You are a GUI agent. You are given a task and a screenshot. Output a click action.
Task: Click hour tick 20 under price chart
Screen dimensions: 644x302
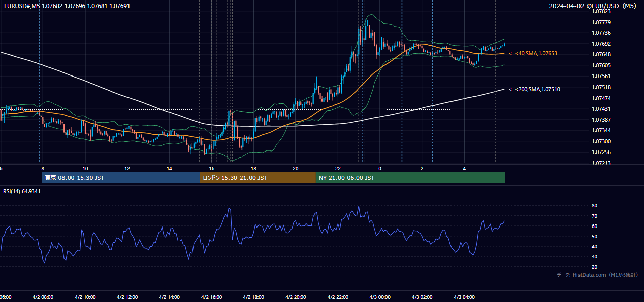(x=296, y=168)
